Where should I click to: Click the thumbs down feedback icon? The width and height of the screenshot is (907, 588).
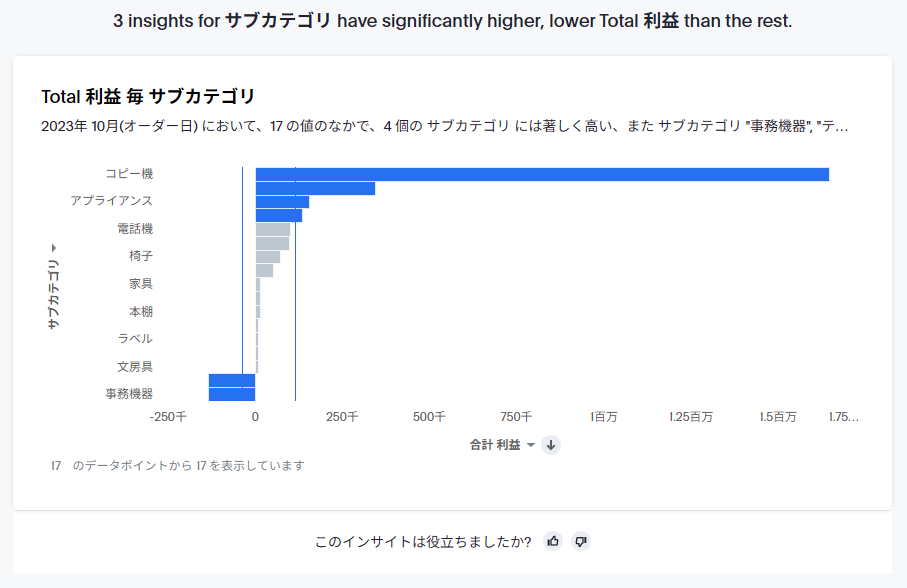[x=581, y=541]
